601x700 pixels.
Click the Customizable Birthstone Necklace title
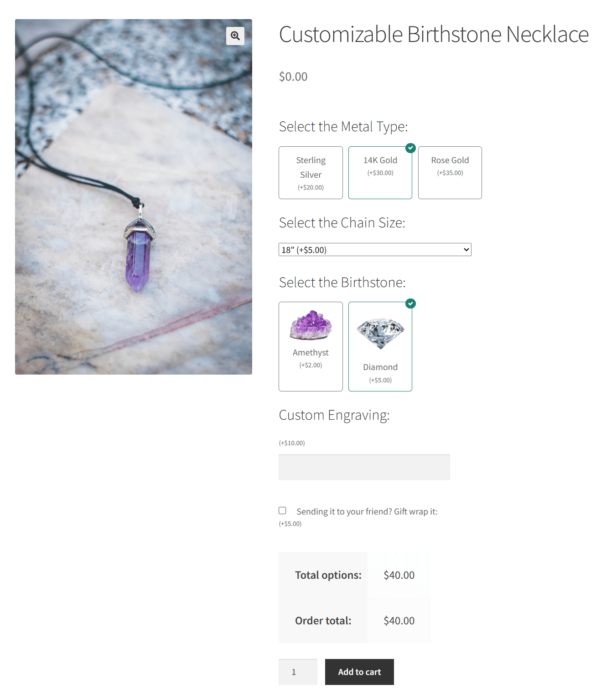(434, 35)
